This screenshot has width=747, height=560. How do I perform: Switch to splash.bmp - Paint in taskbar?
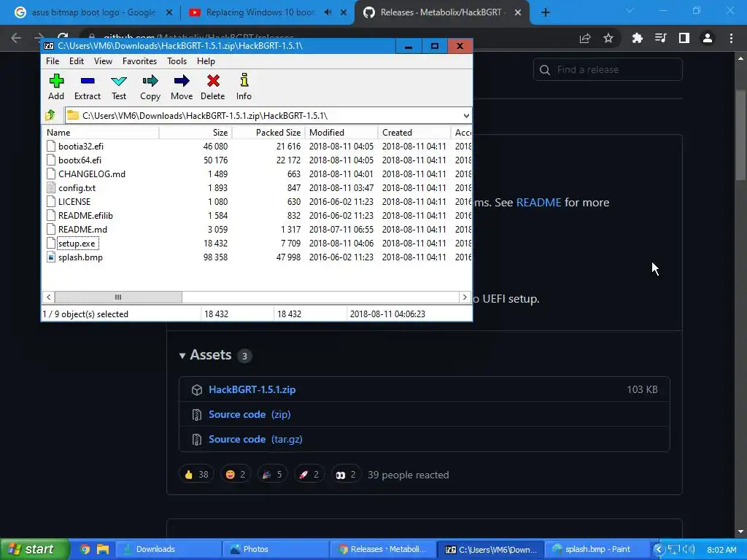point(597,549)
